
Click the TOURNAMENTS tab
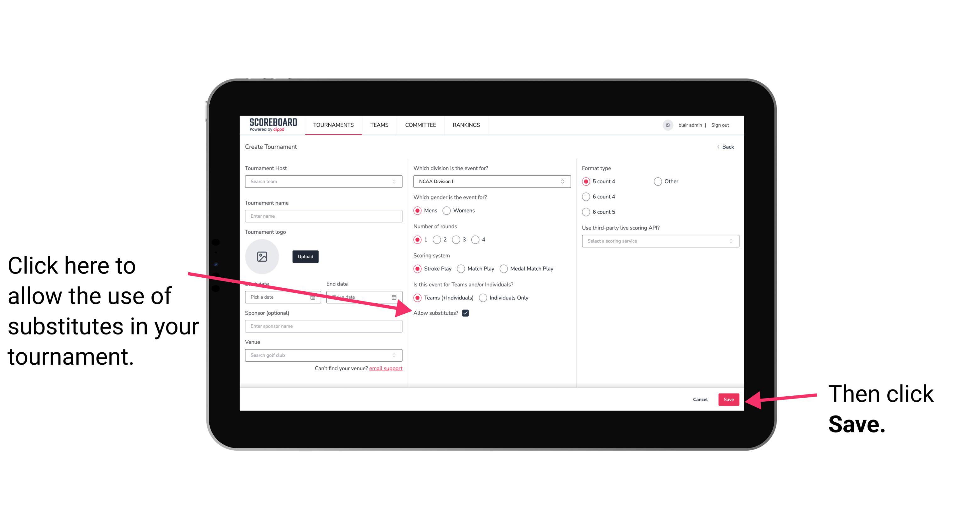[333, 125]
